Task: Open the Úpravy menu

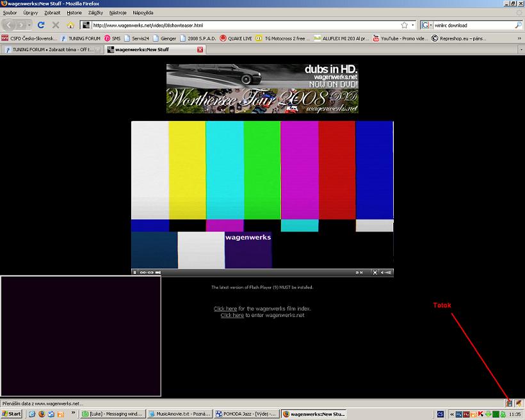Action: click(x=31, y=13)
